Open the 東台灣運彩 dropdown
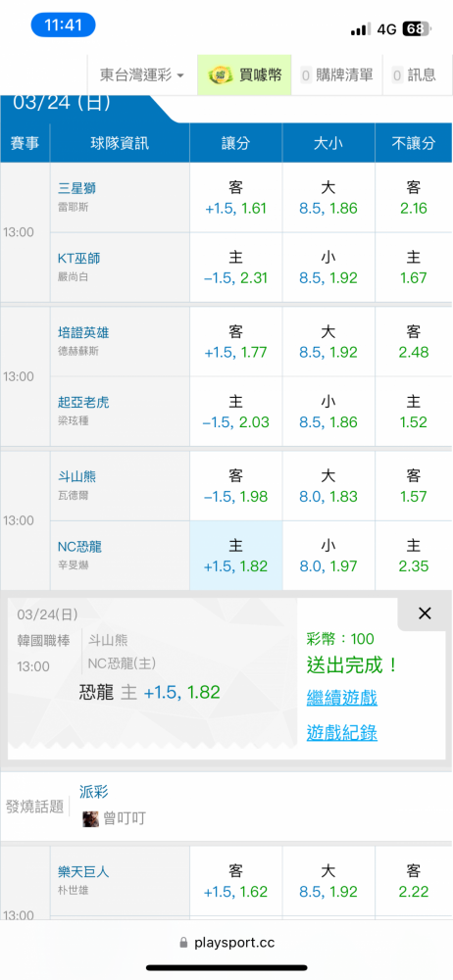Viewport: 453px width, 980px height. pyautogui.click(x=142, y=75)
